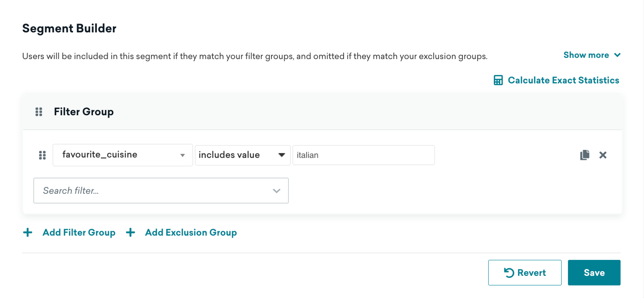Click the italian value input field
The width and height of the screenshot is (644, 298).
point(363,155)
